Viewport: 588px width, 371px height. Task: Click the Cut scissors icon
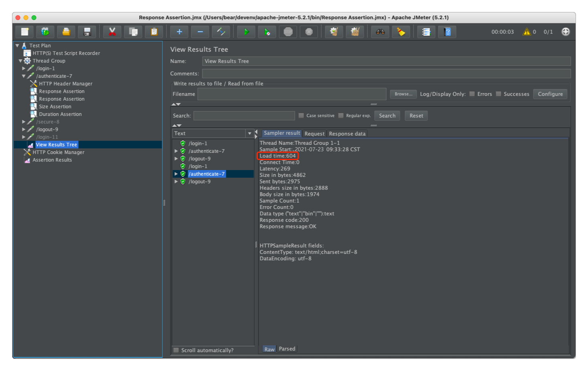[112, 32]
